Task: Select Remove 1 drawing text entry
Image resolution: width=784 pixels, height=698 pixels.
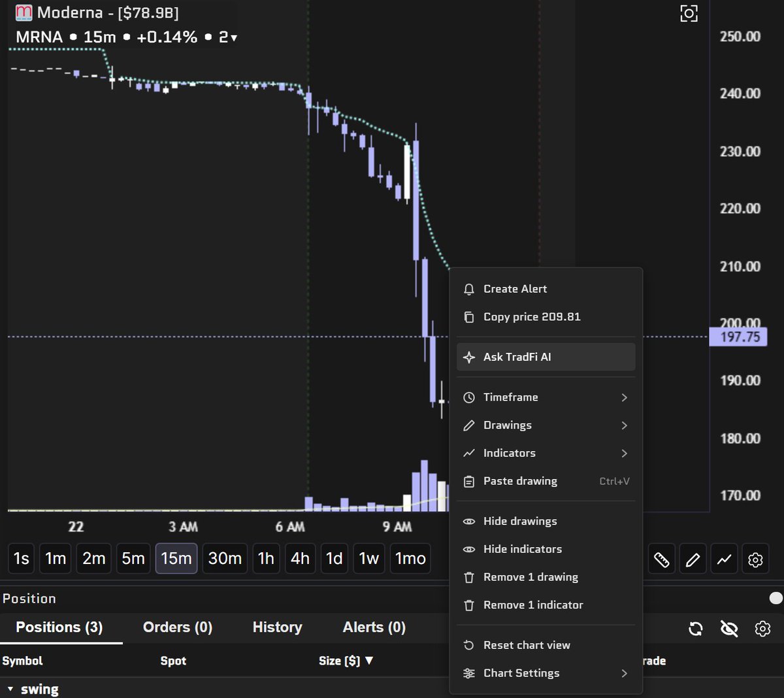Action: coord(531,577)
